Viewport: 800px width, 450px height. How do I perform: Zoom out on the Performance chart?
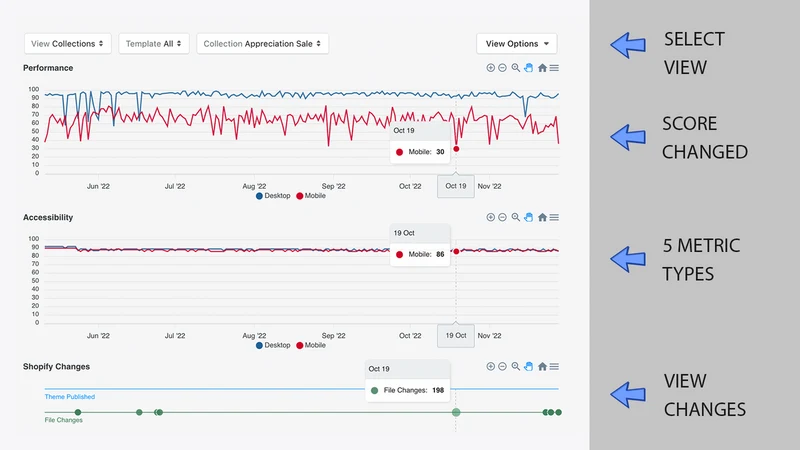(x=503, y=68)
